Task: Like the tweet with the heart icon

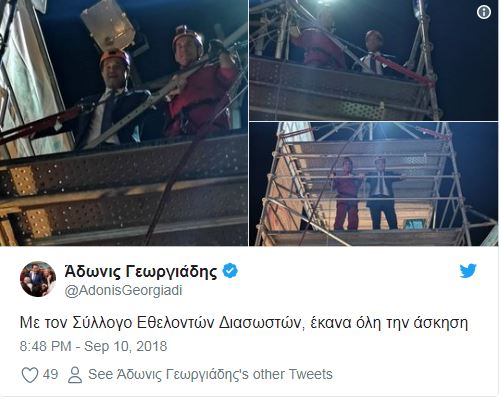Action: pos(30,375)
